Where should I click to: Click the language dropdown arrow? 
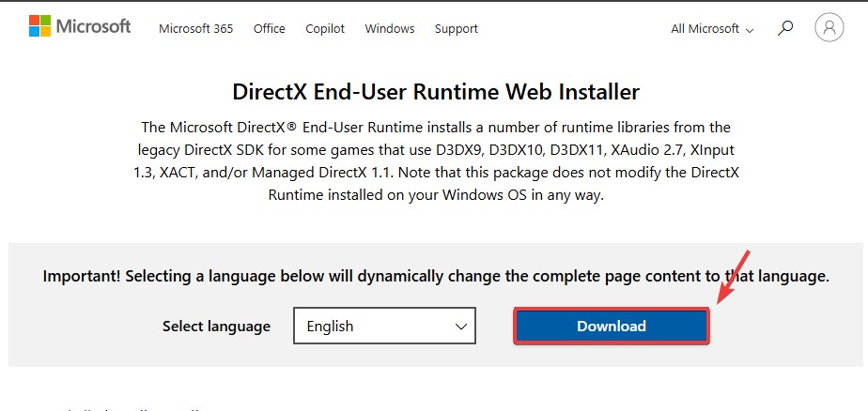(x=461, y=327)
